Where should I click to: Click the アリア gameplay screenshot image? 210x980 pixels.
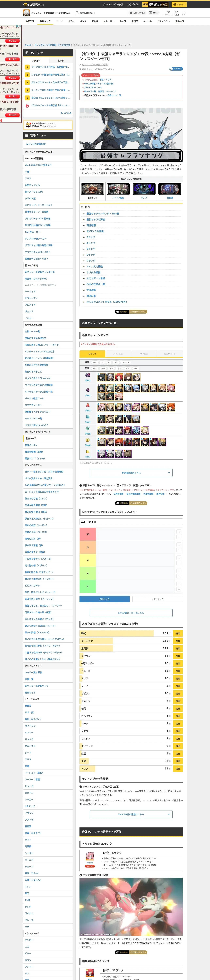pos(131,907)
